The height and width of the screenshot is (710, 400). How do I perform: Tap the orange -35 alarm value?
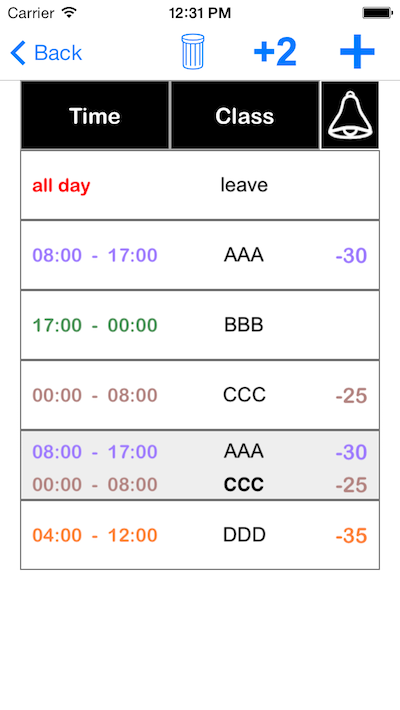tap(351, 536)
